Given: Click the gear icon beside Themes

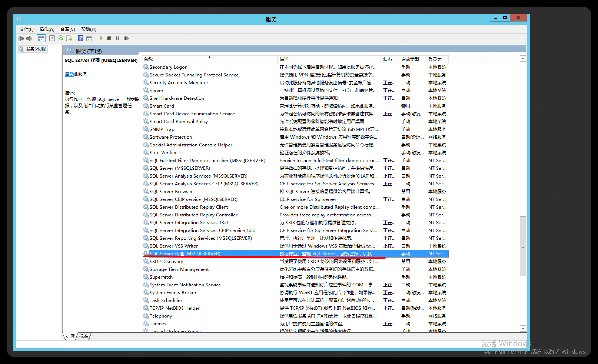Looking at the screenshot, I should click(x=146, y=323).
